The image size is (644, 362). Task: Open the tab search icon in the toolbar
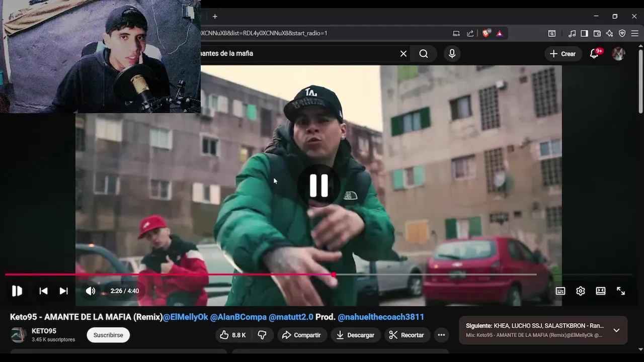pyautogui.click(x=552, y=34)
